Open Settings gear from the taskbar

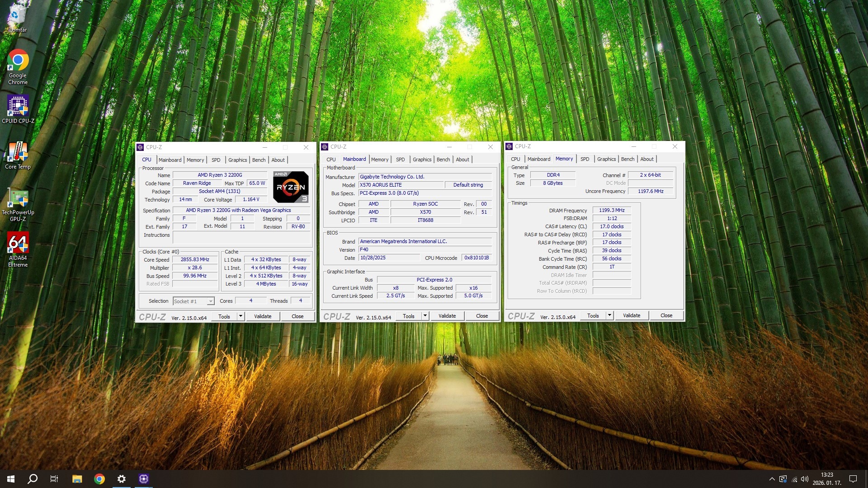tap(122, 479)
